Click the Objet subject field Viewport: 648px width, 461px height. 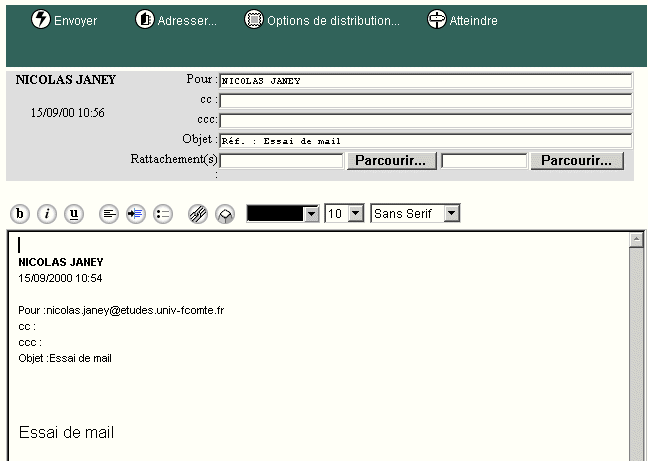[x=425, y=141]
